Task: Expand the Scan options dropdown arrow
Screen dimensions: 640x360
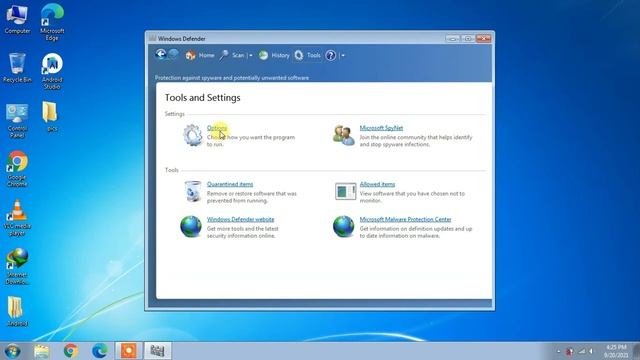Action: 251,56
